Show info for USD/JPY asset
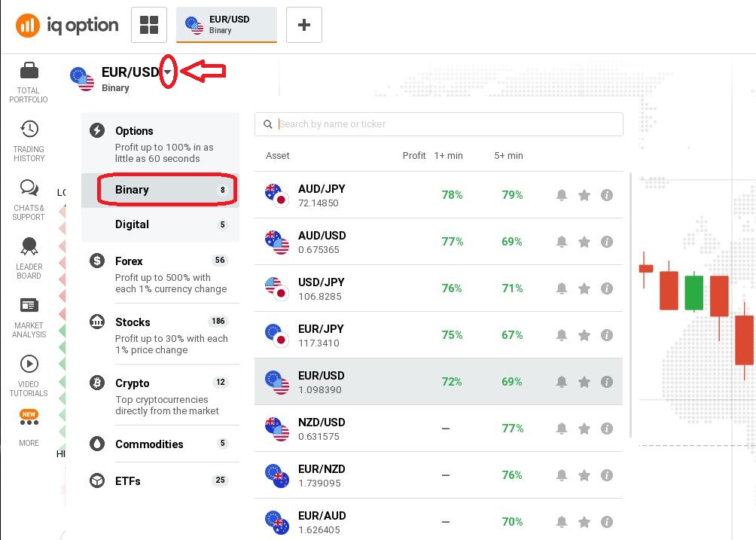The image size is (756, 540). (607, 288)
